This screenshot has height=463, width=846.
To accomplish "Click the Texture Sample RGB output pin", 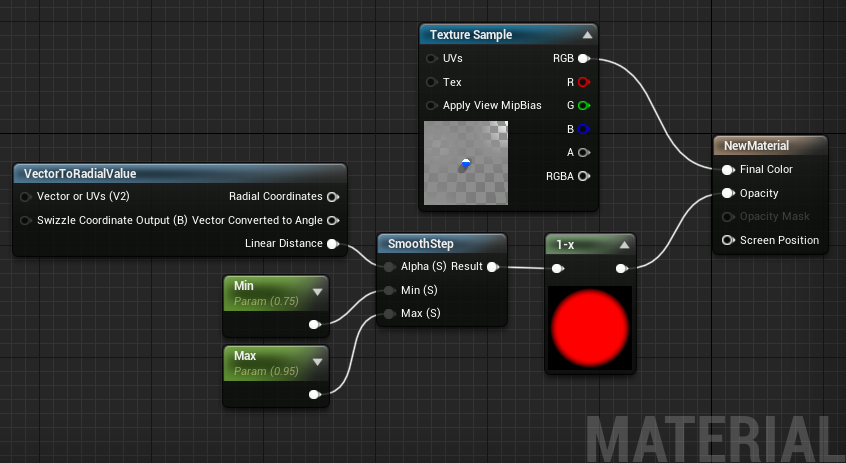I will click(x=584, y=58).
